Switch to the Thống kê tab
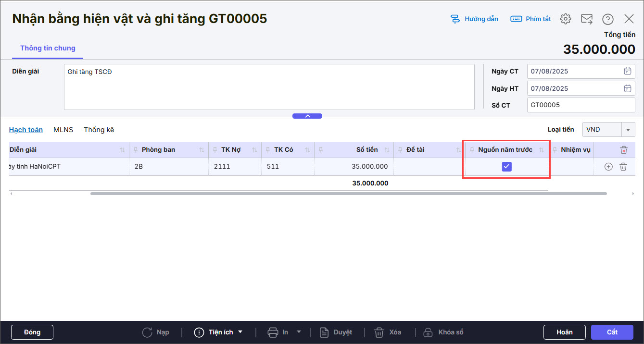 point(99,130)
